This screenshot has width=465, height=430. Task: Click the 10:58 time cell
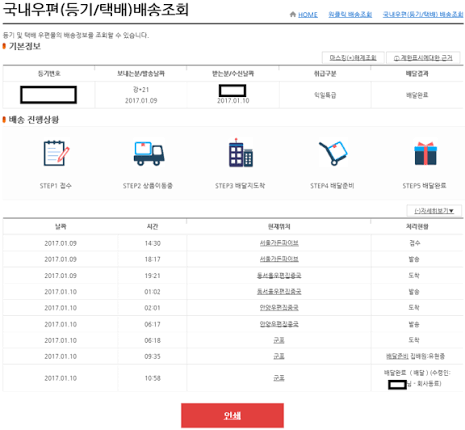click(152, 378)
